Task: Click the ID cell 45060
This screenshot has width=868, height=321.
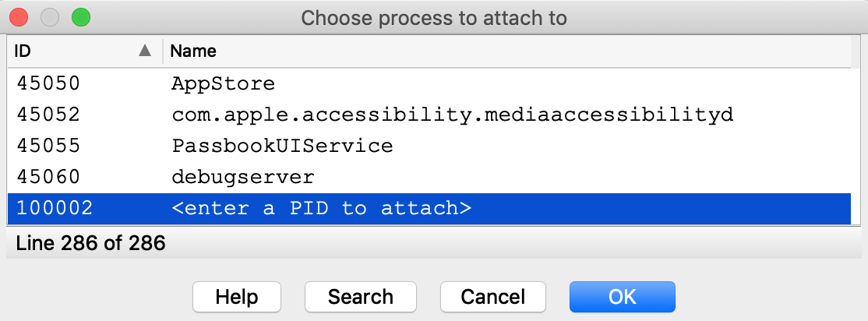Action: 48,177
